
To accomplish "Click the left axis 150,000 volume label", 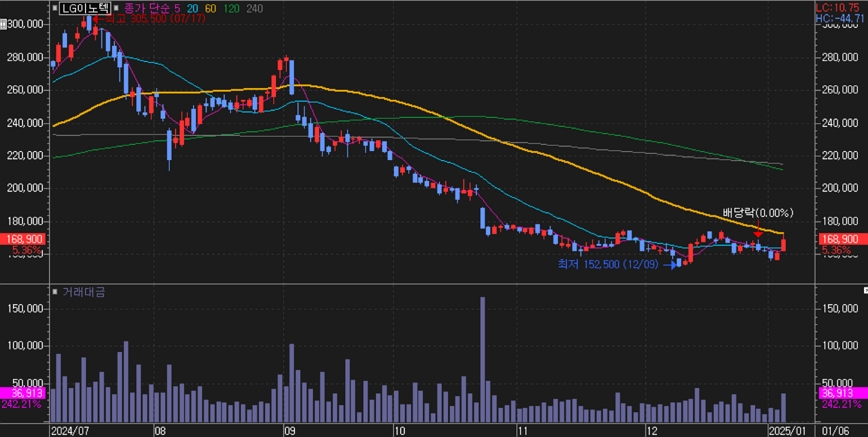I will pos(27,308).
